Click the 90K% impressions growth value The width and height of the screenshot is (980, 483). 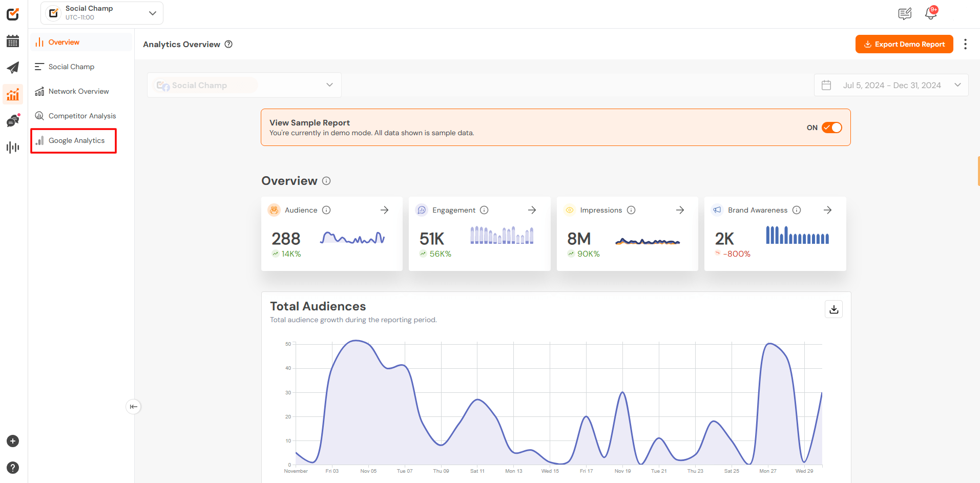pyautogui.click(x=589, y=254)
